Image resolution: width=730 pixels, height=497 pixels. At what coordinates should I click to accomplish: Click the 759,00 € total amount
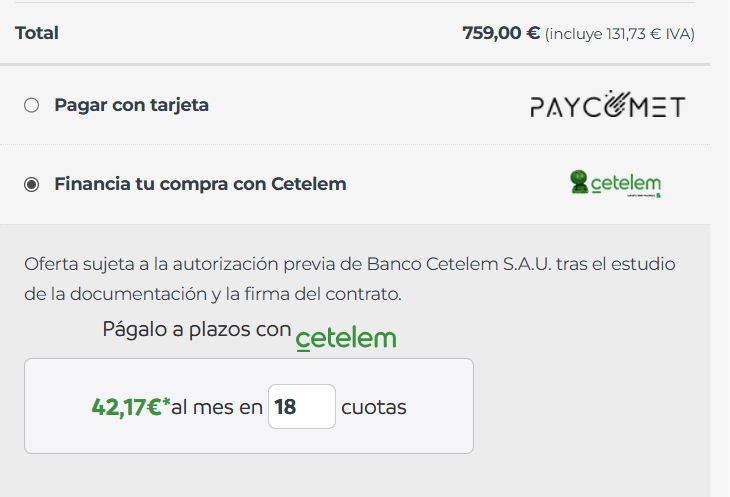pos(500,33)
